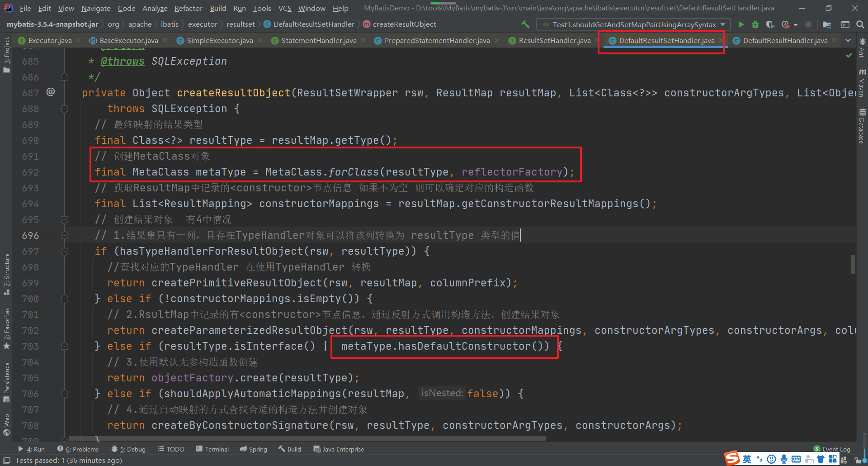Open the Refactor menu

[188, 8]
